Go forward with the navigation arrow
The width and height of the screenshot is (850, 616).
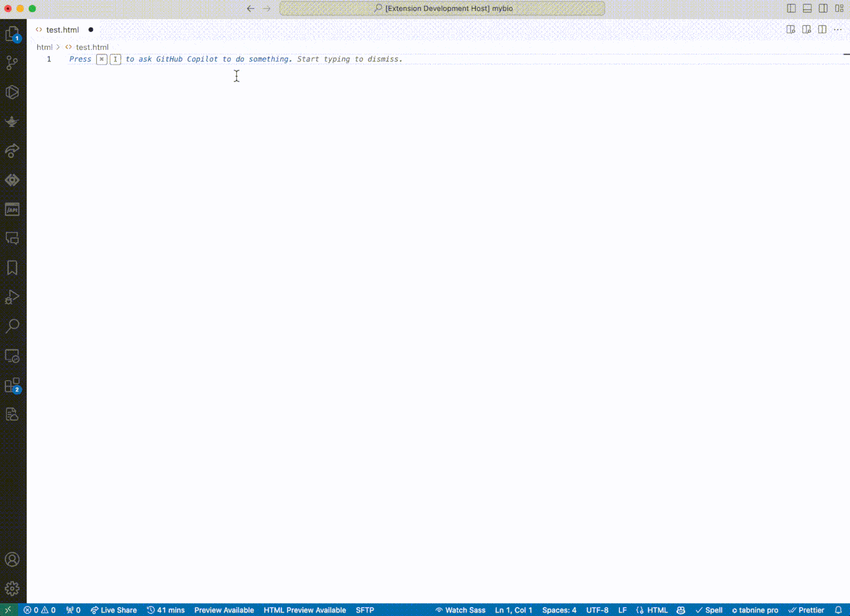pos(267,8)
